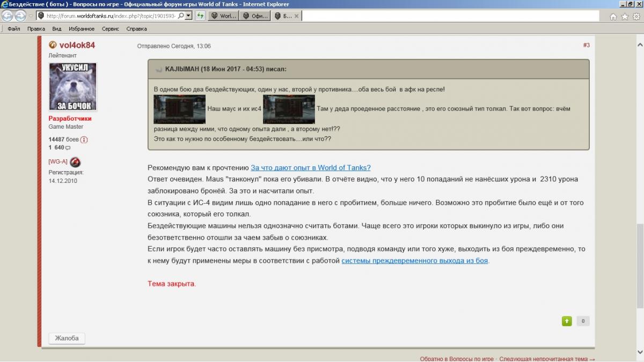Click the Жалоба report button
This screenshot has width=644, height=362.
pos(67,338)
